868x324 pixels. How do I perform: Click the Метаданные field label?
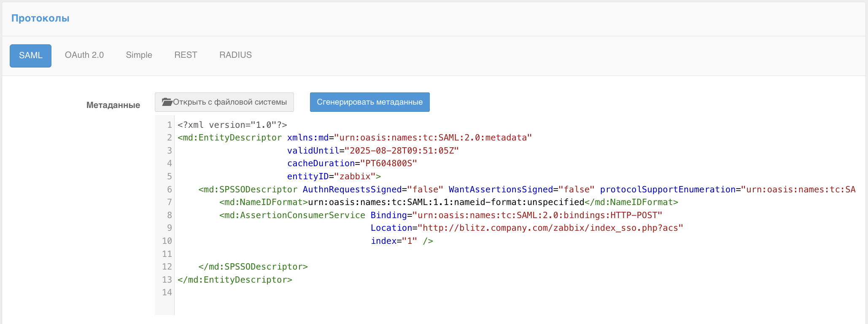113,105
